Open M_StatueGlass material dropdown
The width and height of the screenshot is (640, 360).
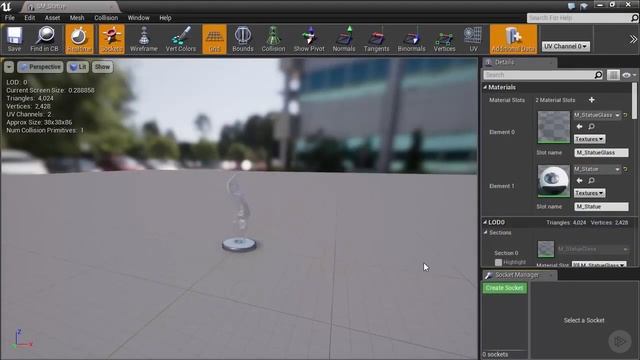tap(597, 116)
